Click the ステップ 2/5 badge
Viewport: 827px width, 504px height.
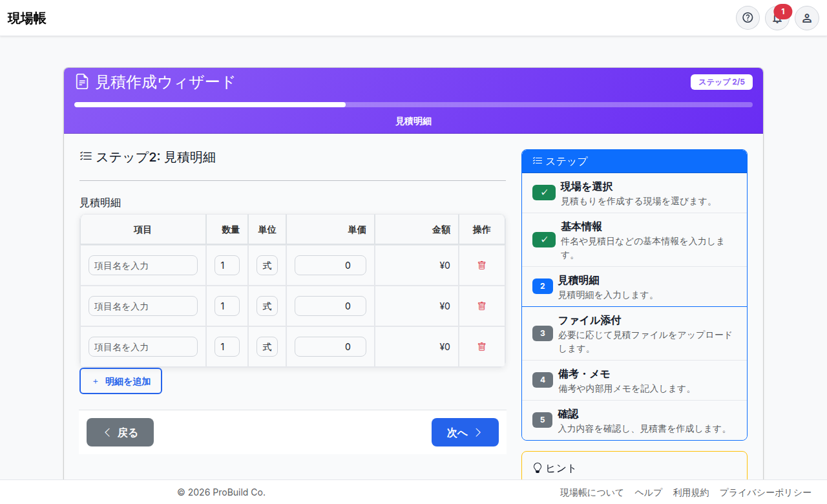(722, 82)
